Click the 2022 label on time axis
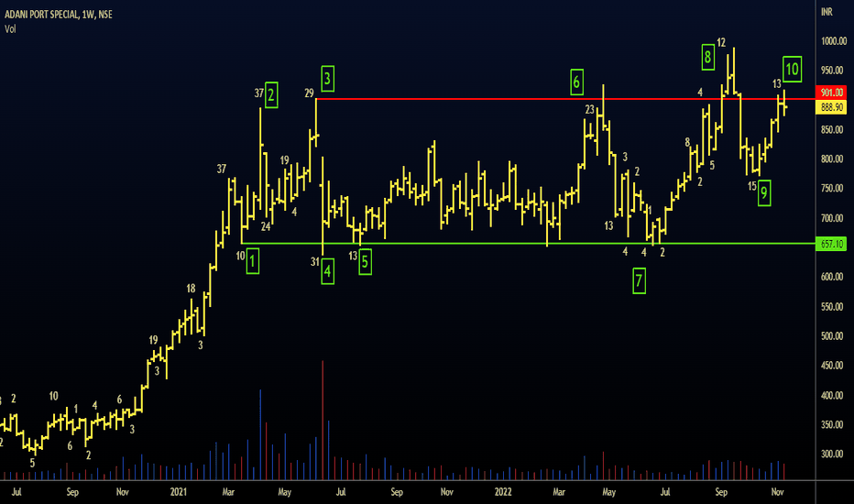Image resolution: width=854 pixels, height=504 pixels. pyautogui.click(x=503, y=492)
